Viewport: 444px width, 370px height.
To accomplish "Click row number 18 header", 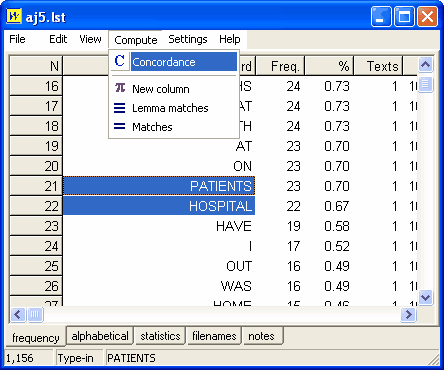I will (x=36, y=126).
